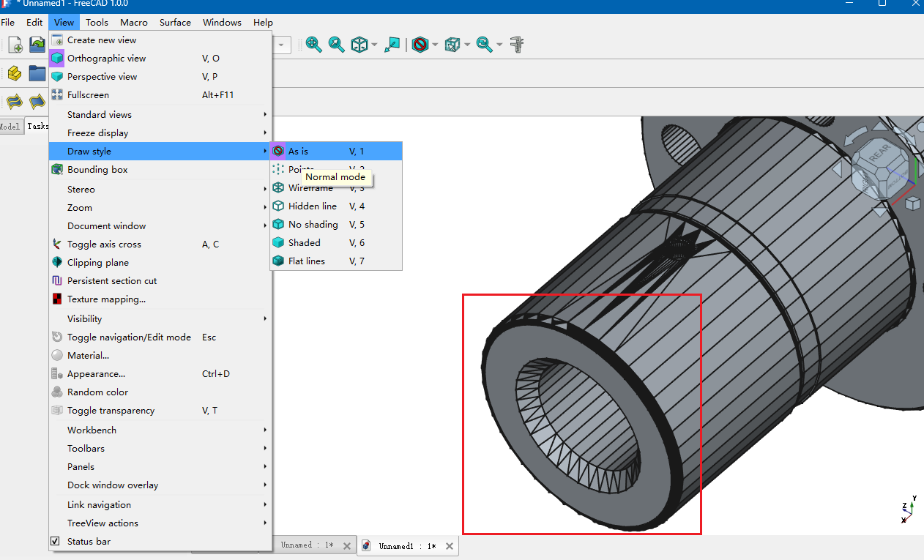Expand the Workbench submenu
Image resolution: width=924 pixels, height=560 pixels.
pyautogui.click(x=92, y=430)
